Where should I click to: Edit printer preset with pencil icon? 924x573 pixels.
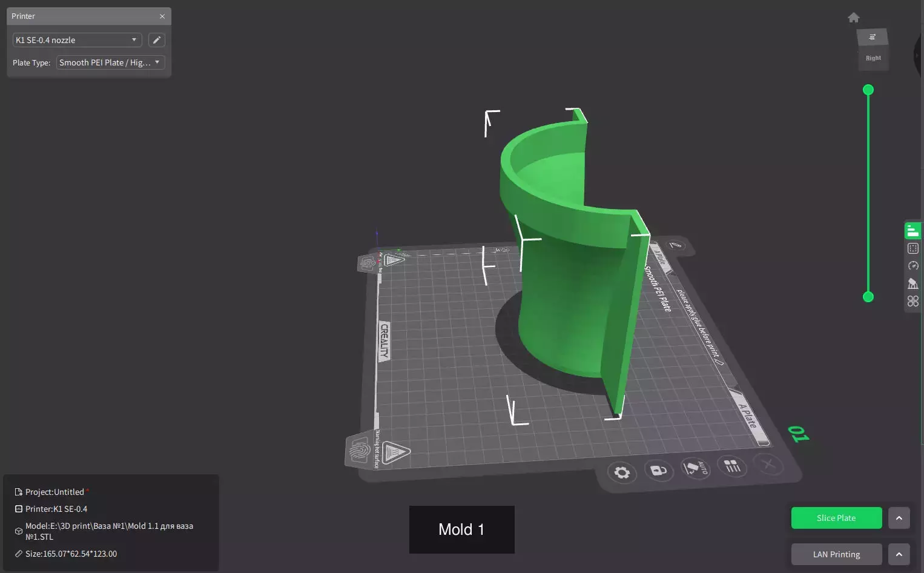(x=157, y=40)
